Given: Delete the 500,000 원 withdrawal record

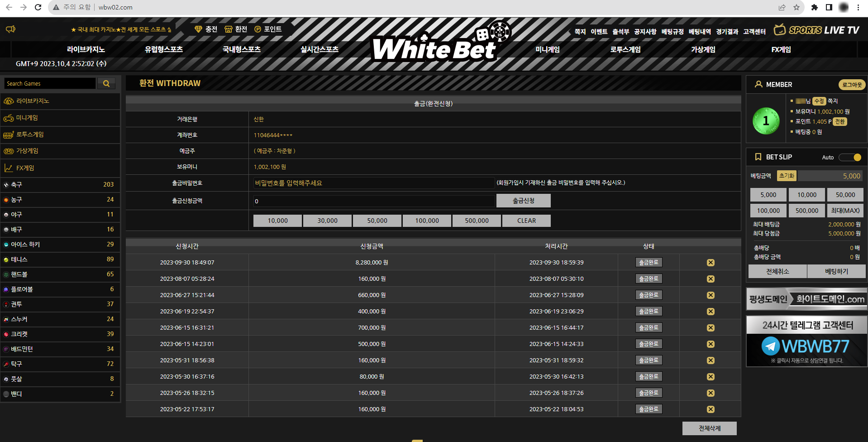Looking at the screenshot, I should 711,344.
